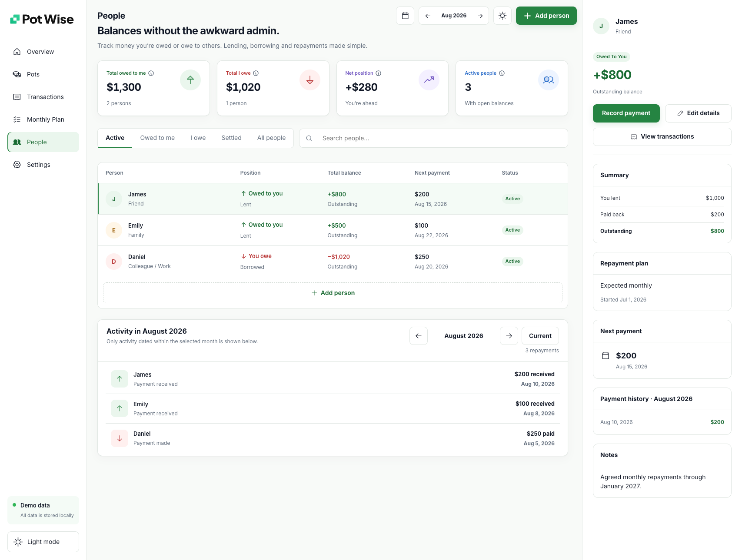The width and height of the screenshot is (742, 560).
Task: Open Pots in the sidebar
Action: point(43,74)
